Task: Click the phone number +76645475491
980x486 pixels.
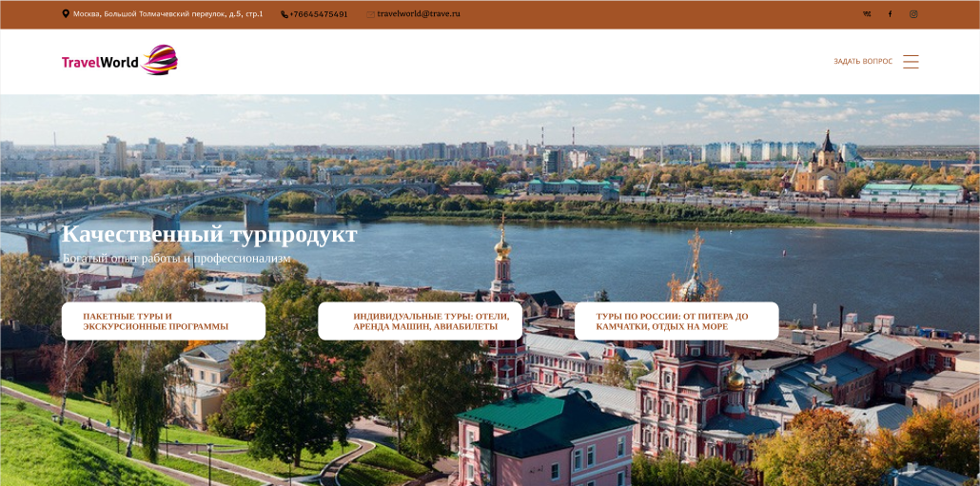Action: point(318,14)
